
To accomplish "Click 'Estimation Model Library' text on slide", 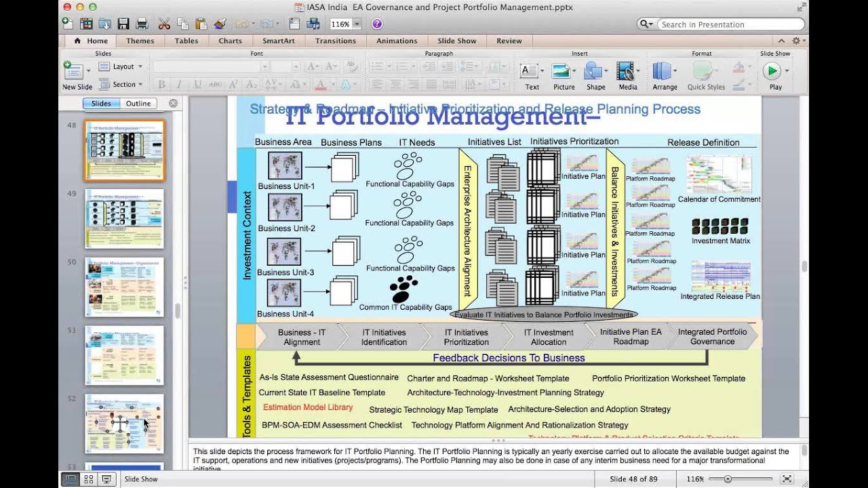I will [308, 407].
